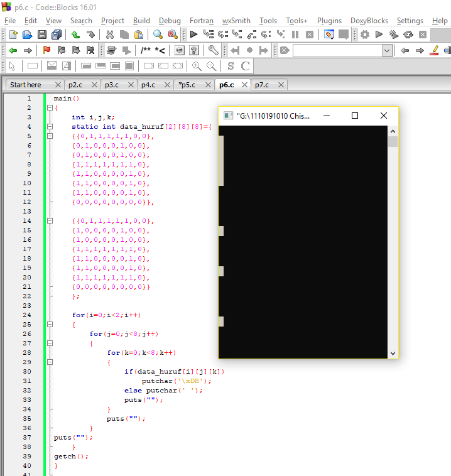Open Replace toolbar icon
The image size is (451, 476).
173,35
